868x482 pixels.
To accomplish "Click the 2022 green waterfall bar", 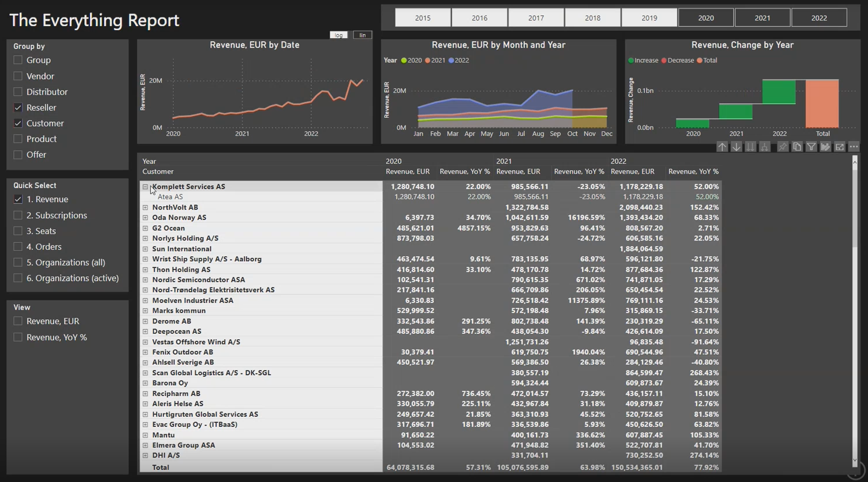I will click(779, 92).
